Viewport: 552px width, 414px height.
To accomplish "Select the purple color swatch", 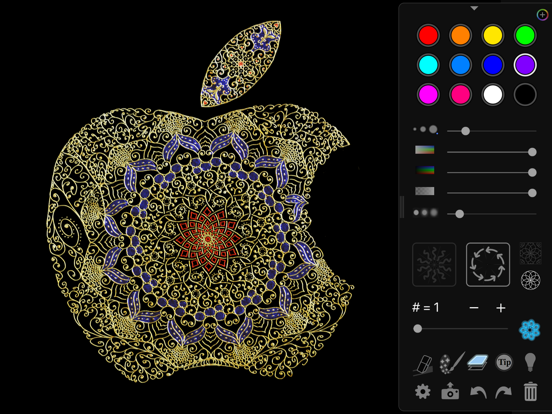I will pyautogui.click(x=525, y=65).
